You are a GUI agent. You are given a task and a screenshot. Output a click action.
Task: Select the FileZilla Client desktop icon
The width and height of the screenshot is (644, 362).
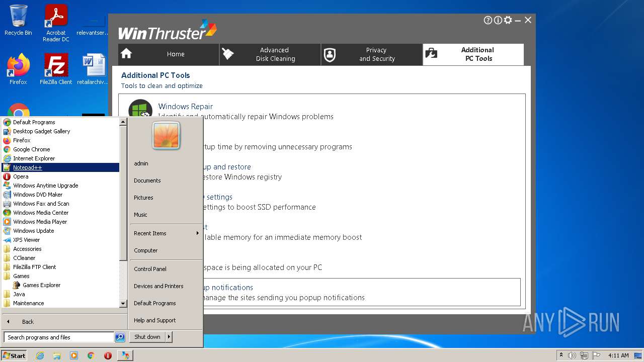tap(56, 69)
